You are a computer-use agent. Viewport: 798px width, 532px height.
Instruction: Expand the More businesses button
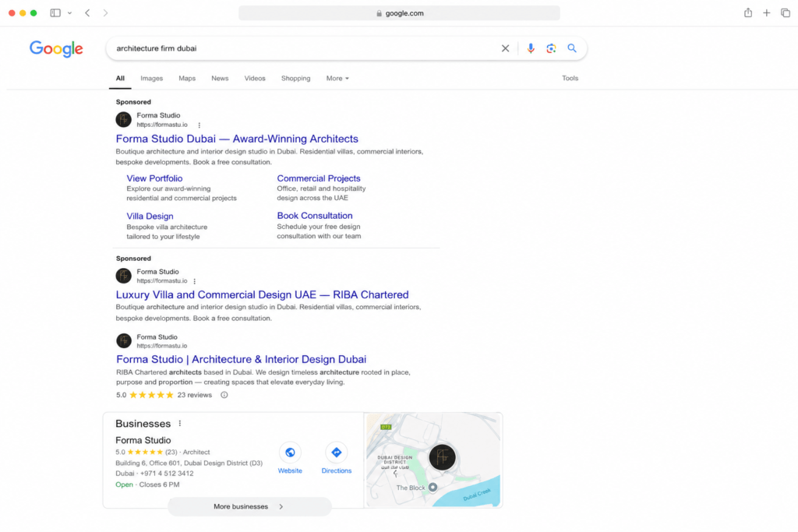click(249, 507)
